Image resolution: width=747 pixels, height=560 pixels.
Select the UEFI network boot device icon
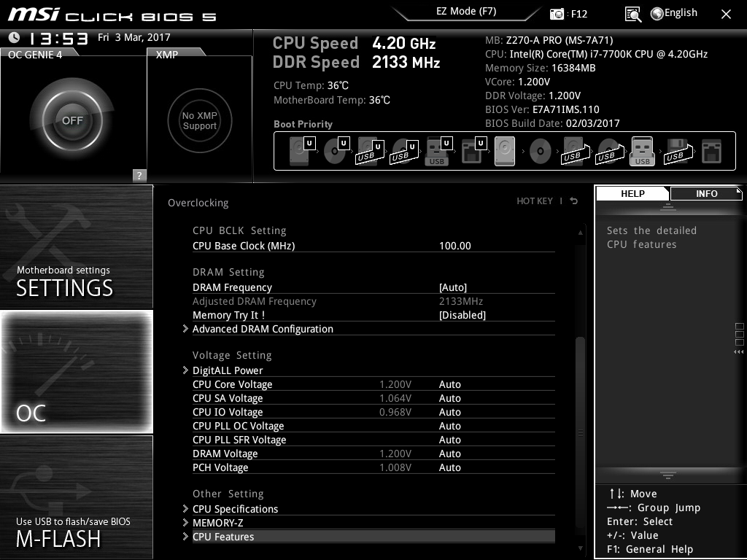[473, 151]
